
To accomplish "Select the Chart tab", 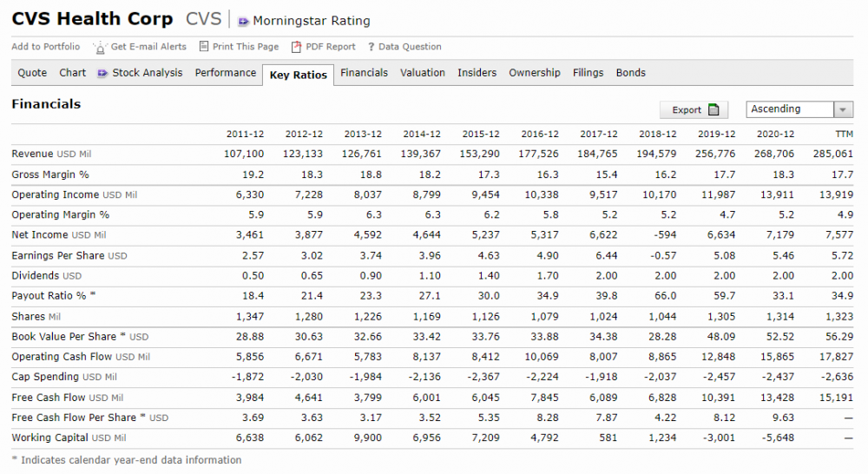I will click(73, 73).
